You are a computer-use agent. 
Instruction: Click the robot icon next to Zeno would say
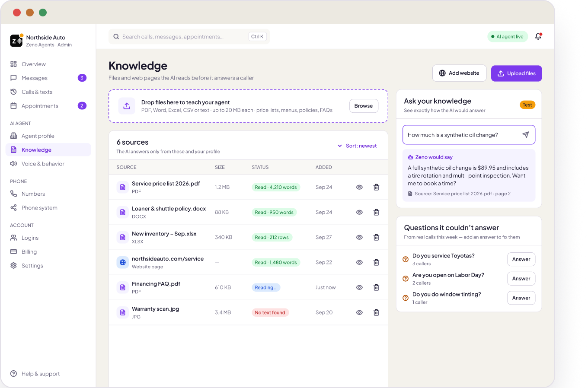pos(410,157)
